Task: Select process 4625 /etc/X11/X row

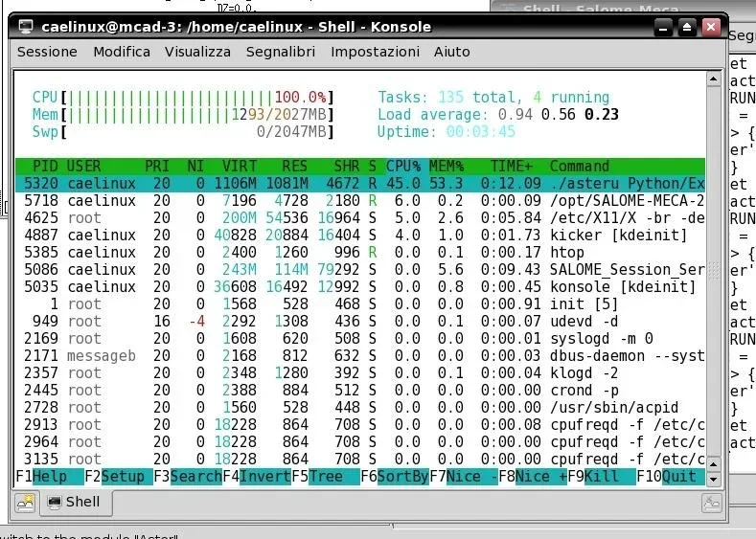Action: tap(360, 218)
